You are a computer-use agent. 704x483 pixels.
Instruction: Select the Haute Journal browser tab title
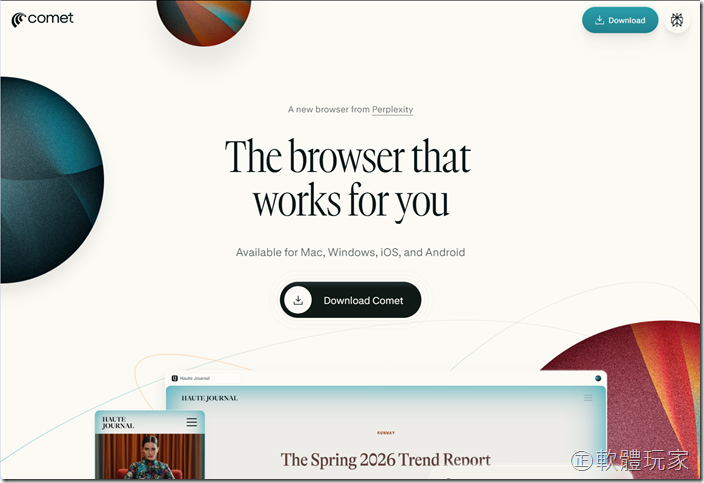196,378
